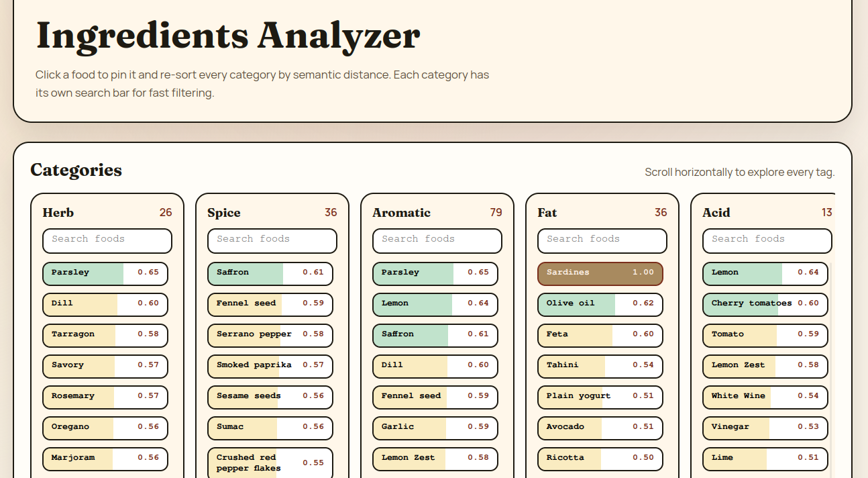Click Ricotta at the bottom of Fat
This screenshot has width=868, height=478.
[x=600, y=458]
